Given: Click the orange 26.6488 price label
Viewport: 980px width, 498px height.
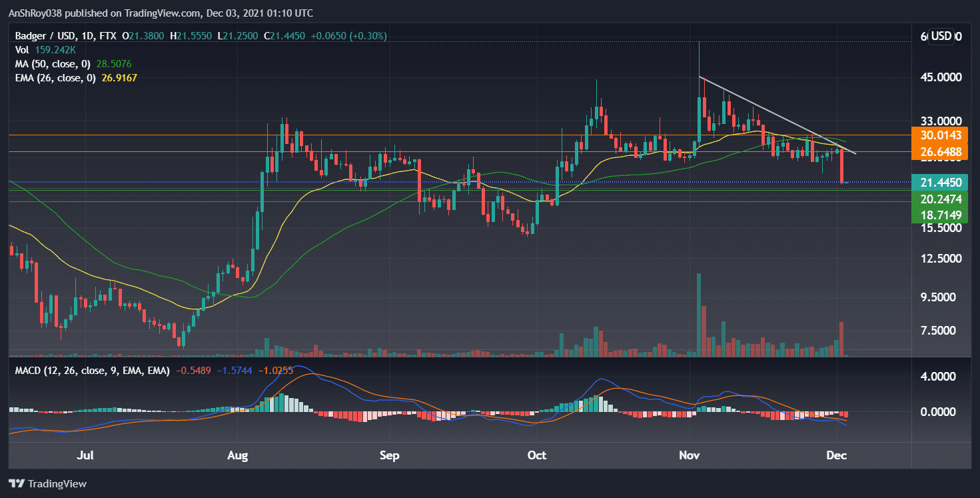Looking at the screenshot, I should [x=939, y=152].
